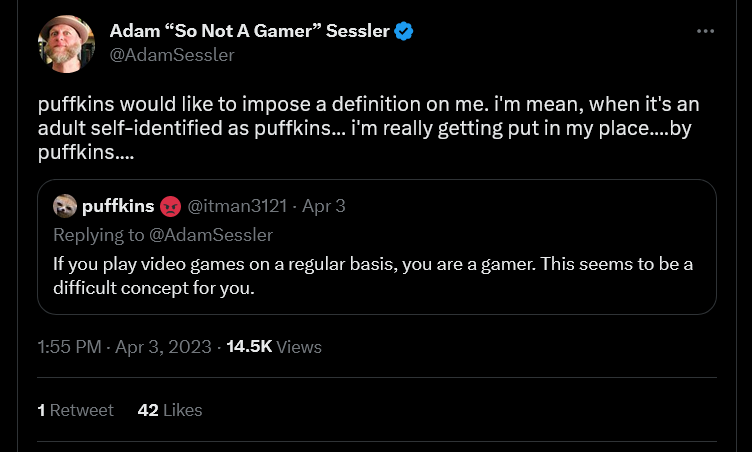Click the @itman3121 handle
The width and height of the screenshot is (752, 452).
coord(237,206)
